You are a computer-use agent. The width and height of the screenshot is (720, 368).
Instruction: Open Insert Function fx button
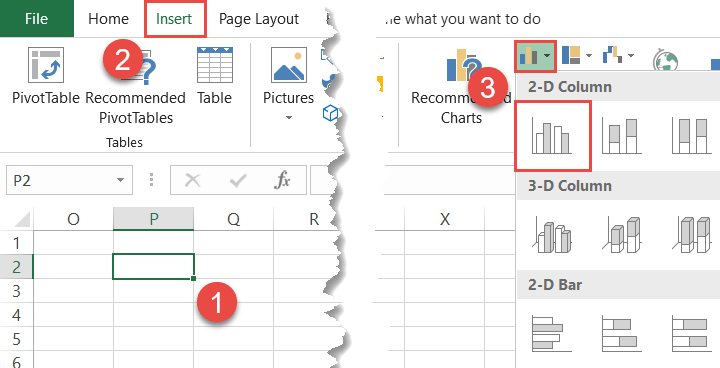281,181
